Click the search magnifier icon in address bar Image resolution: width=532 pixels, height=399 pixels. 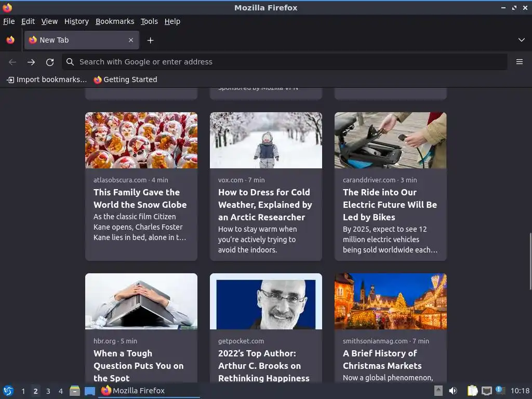point(70,62)
